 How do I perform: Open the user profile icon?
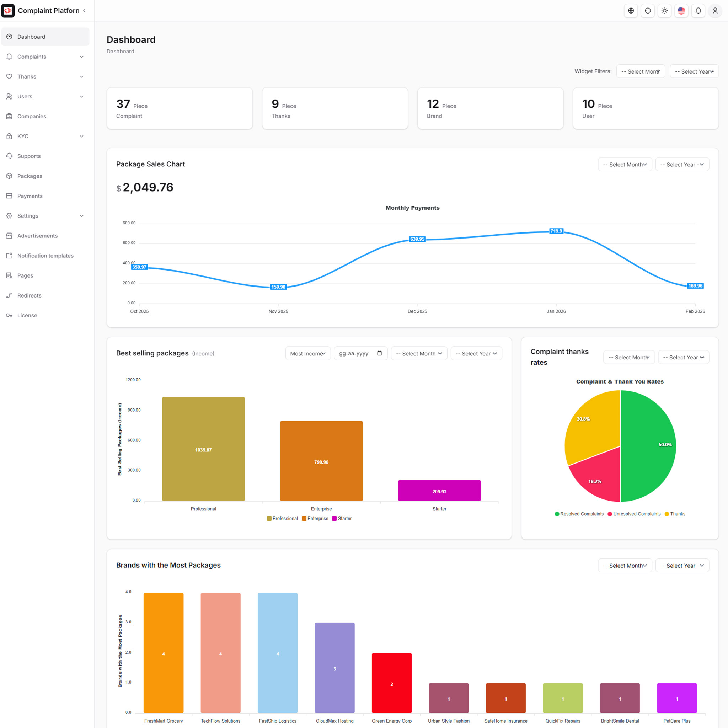click(715, 11)
